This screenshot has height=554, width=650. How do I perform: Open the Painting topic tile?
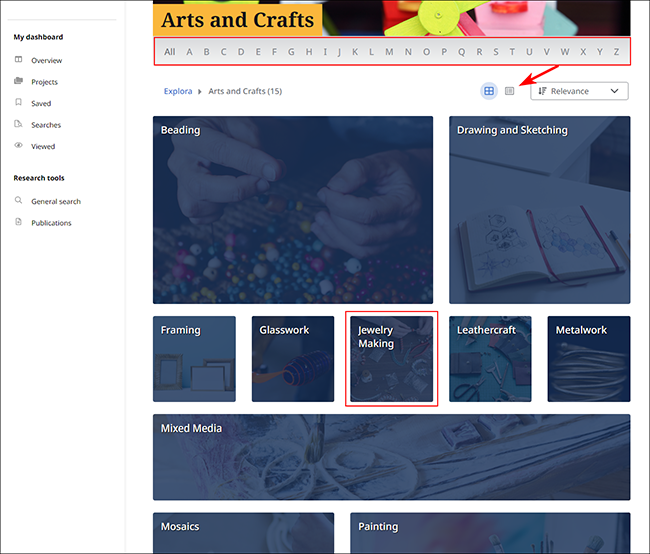[x=490, y=533]
